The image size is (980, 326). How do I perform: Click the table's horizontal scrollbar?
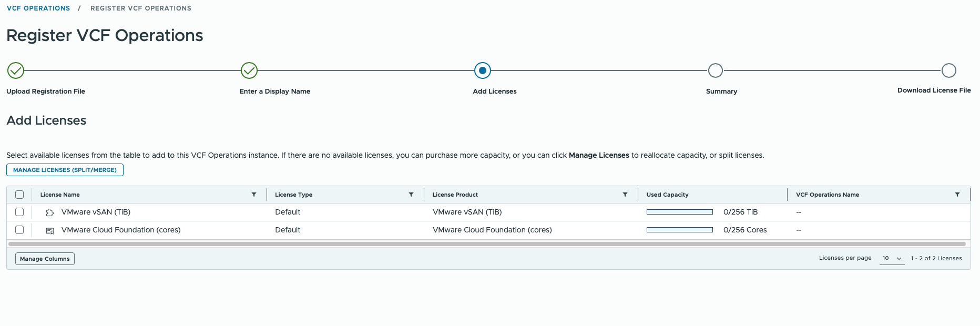487,244
